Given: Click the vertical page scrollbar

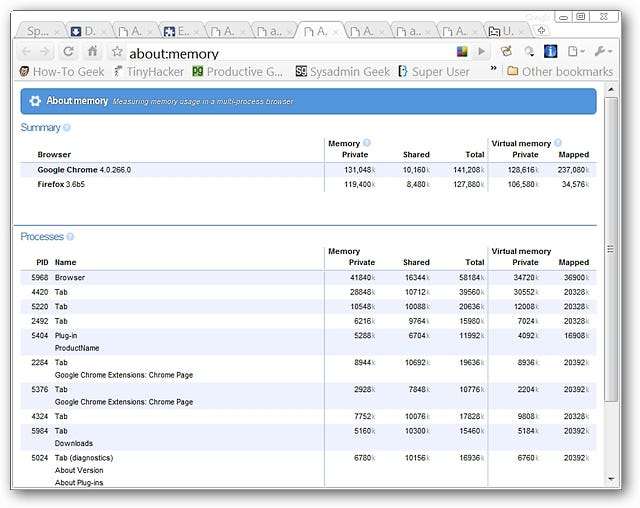Looking at the screenshot, I should point(611,250).
